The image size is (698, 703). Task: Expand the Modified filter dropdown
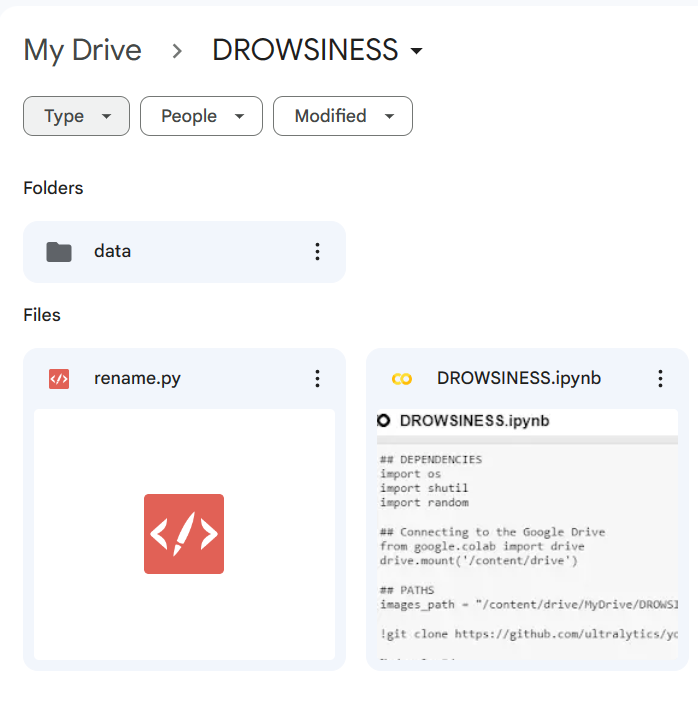click(343, 116)
